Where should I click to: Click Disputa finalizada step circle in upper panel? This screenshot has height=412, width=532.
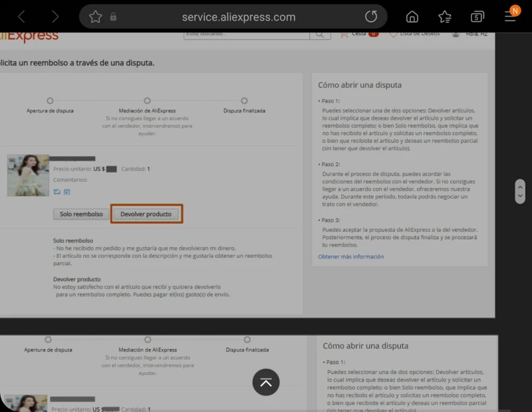pyautogui.click(x=244, y=101)
